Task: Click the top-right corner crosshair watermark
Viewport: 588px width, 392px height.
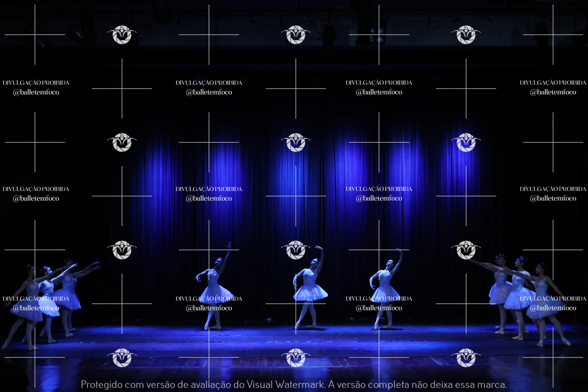Action: [553, 35]
